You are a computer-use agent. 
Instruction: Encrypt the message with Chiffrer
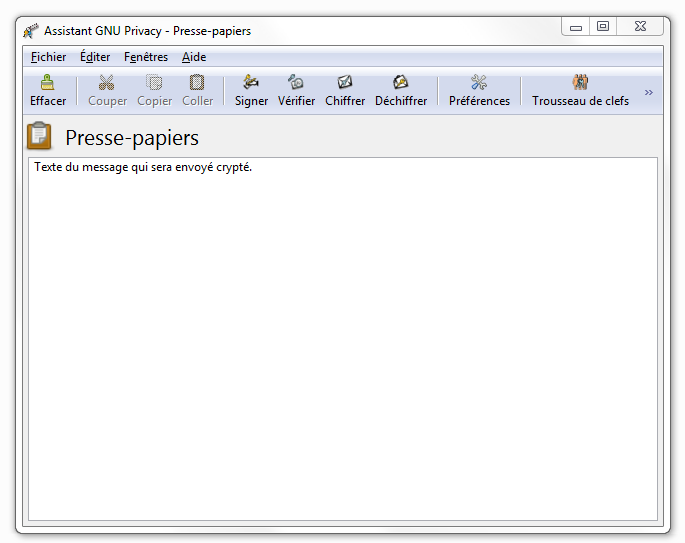coord(345,91)
